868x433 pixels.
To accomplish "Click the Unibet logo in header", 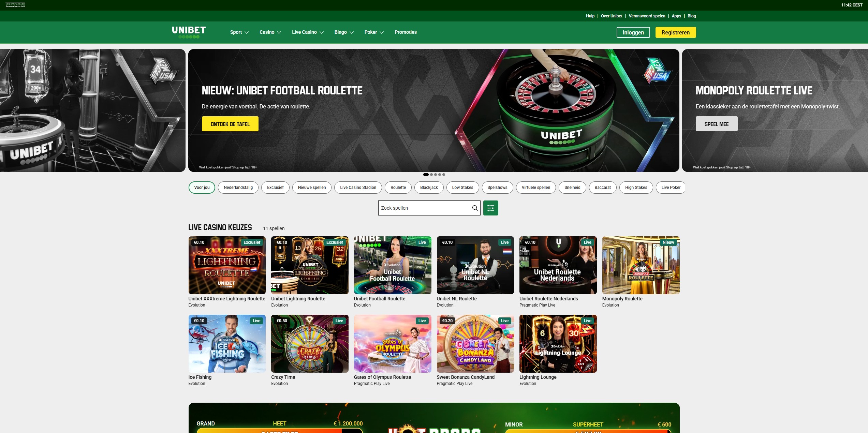I will point(189,32).
